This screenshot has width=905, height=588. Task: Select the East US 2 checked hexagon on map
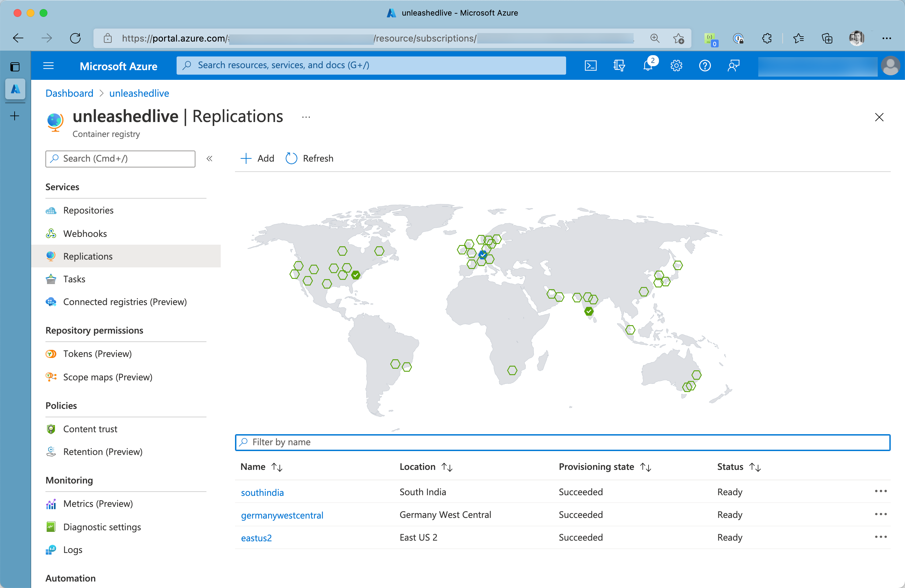pos(355,275)
